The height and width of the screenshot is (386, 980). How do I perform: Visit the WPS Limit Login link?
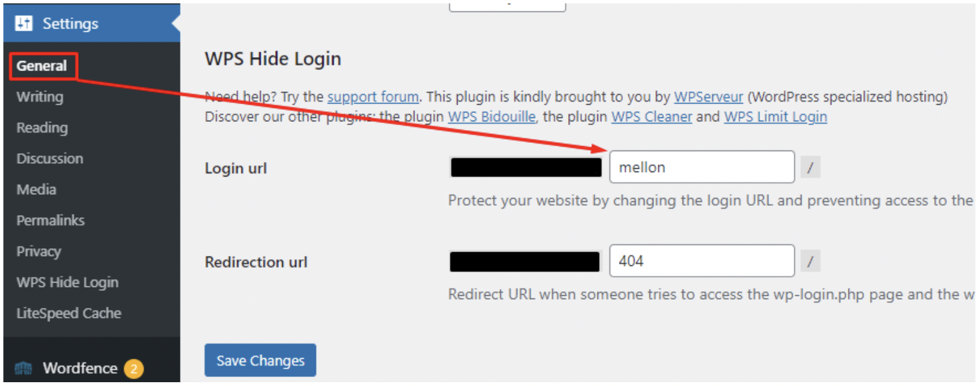775,117
